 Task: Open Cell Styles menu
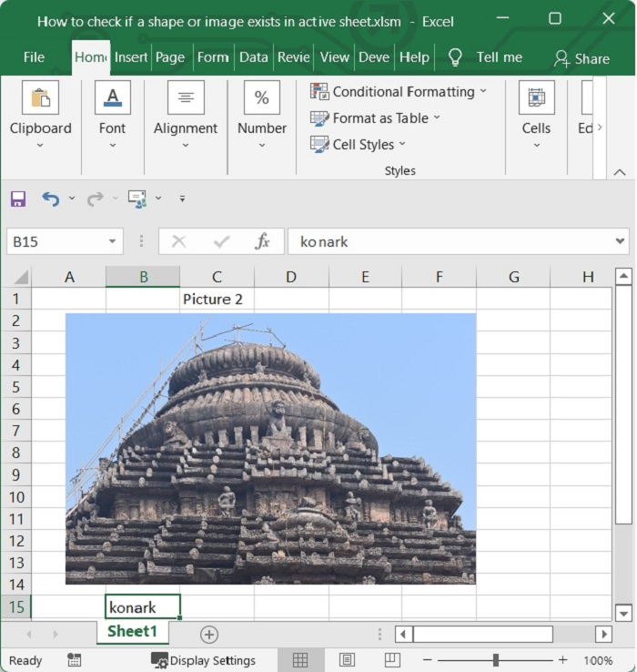[359, 145]
